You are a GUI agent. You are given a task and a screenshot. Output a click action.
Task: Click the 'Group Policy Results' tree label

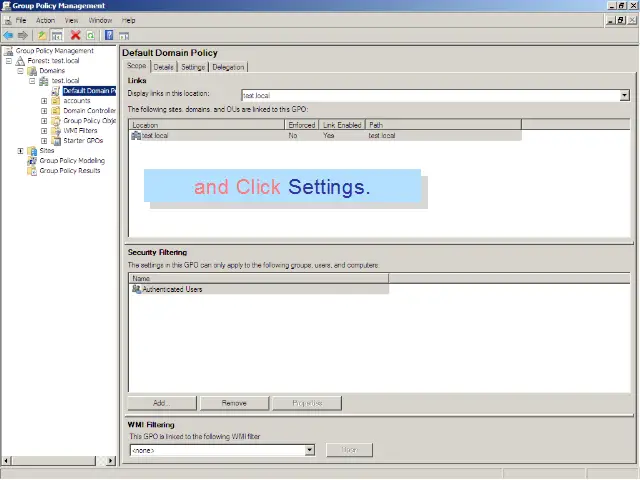tap(70, 171)
